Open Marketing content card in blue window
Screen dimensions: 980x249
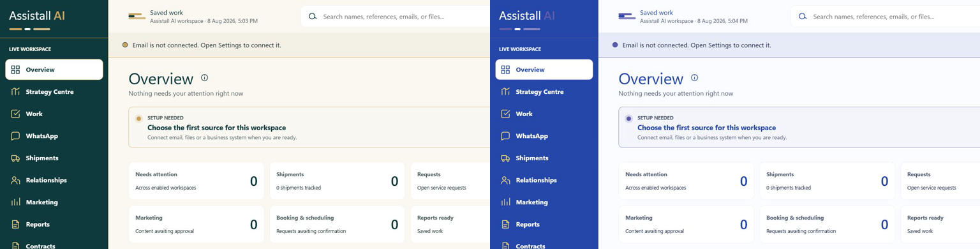point(686,224)
